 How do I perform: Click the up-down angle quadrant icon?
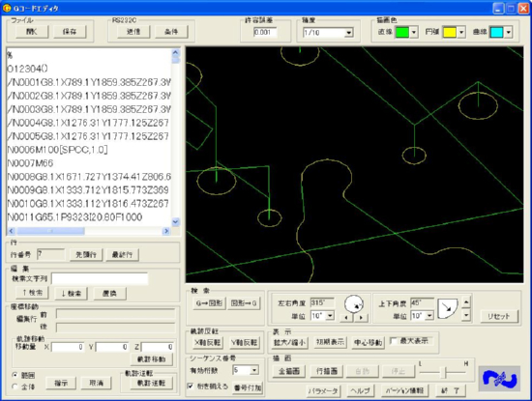tap(448, 308)
